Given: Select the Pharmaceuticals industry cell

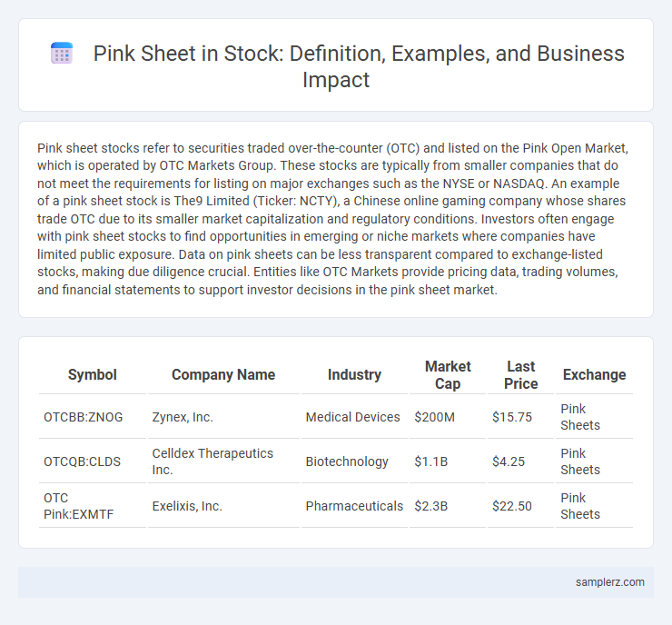Looking at the screenshot, I should 354,506.
